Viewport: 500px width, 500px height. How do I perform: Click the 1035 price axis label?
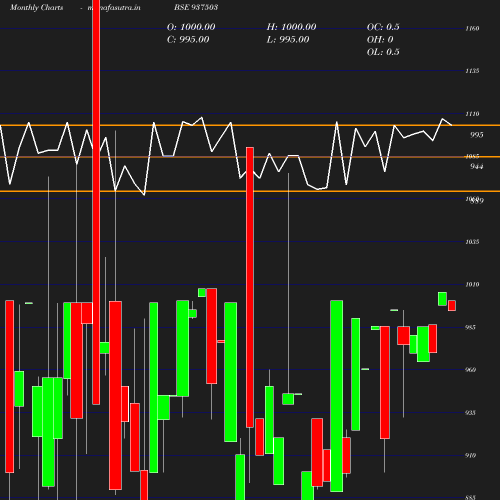tap(472, 242)
